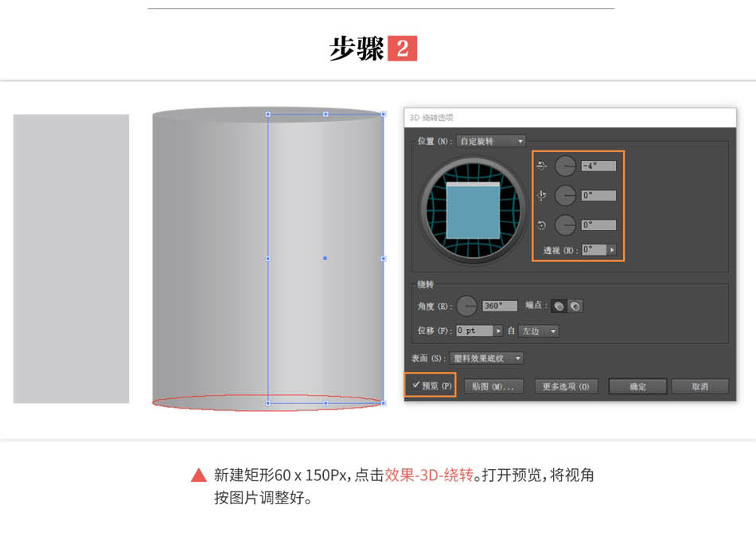Select the cap-on endpoint icon
Viewport: 756px width, 540px height.
559,306
